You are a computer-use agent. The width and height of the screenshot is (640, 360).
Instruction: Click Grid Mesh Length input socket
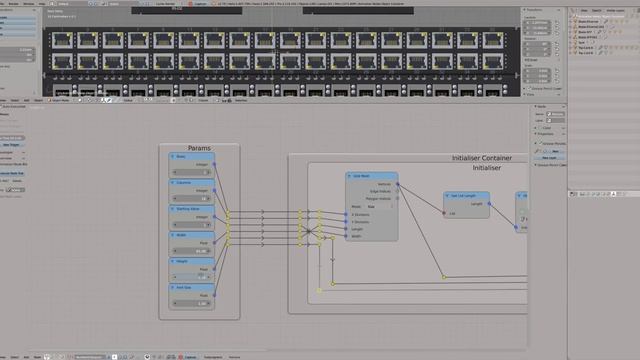(346, 229)
